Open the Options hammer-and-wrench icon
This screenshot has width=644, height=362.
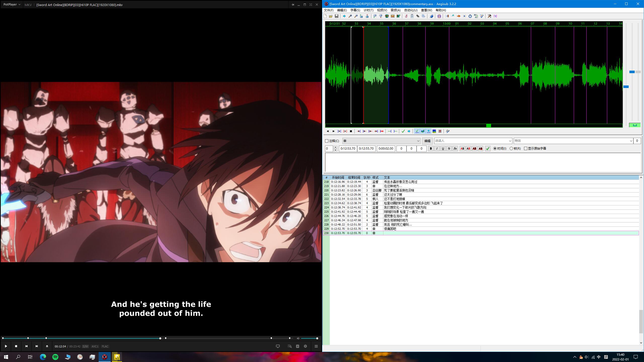(490, 16)
